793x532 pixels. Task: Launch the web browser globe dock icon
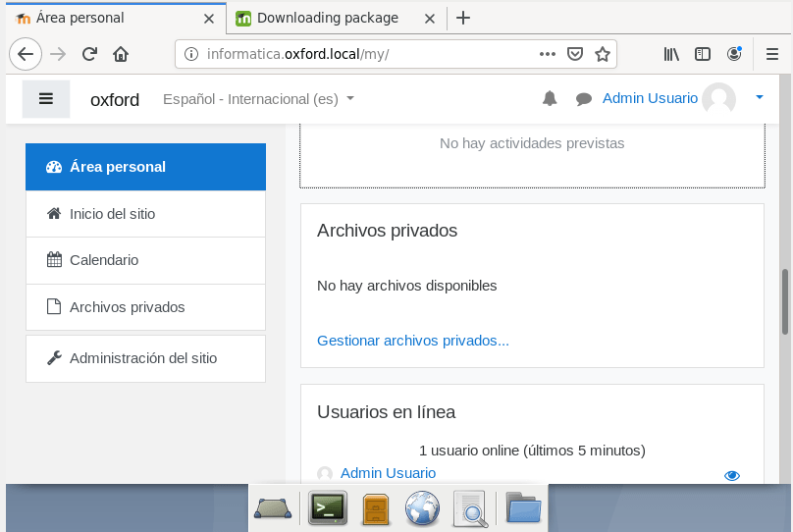tap(422, 507)
